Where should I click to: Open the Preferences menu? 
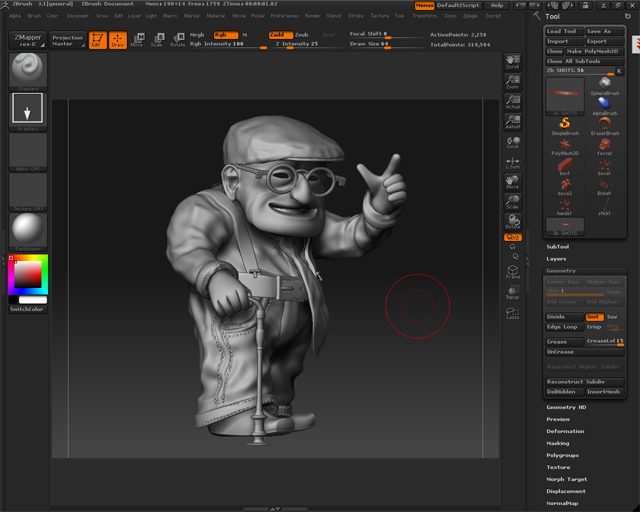[x=284, y=16]
